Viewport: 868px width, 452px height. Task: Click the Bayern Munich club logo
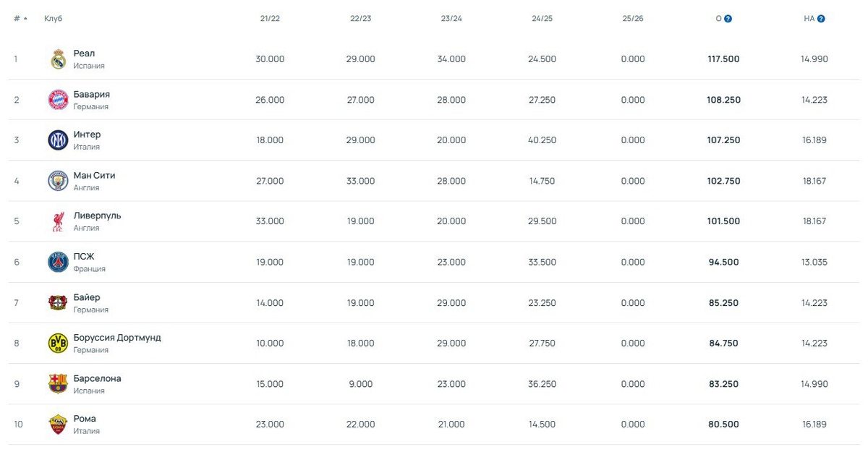point(58,100)
